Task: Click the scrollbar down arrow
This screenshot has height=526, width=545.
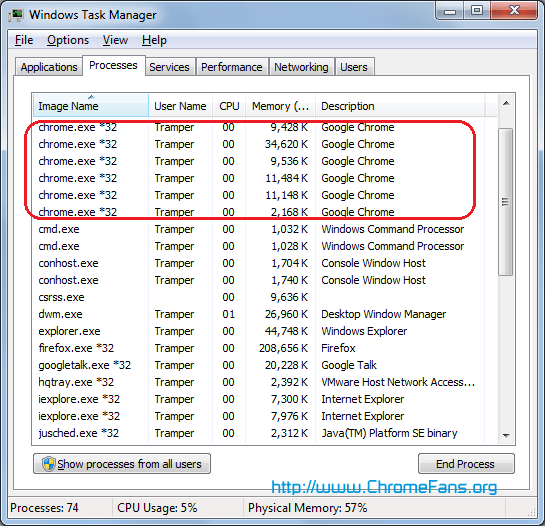Action: point(506,435)
